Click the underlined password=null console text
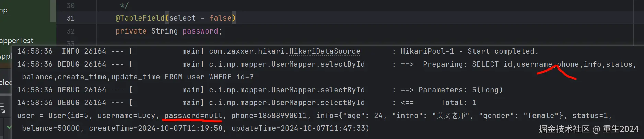644x139 pixels. [193, 116]
